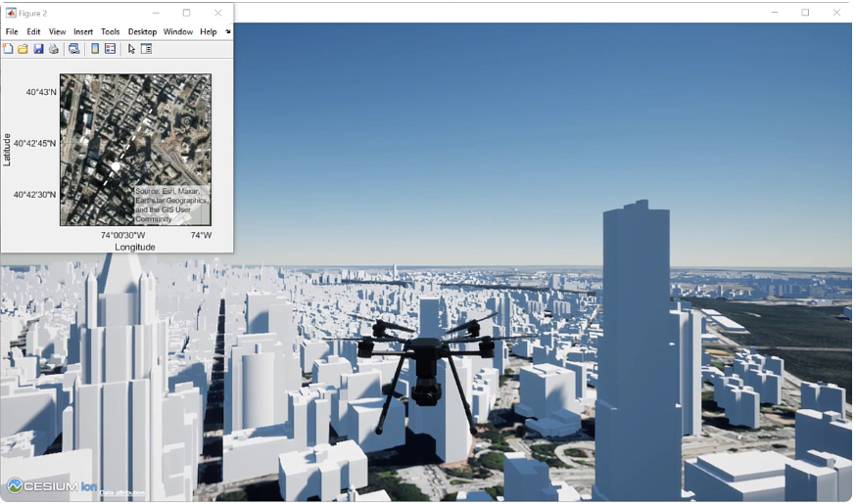This screenshot has width=856, height=504.
Task: Open Help menu in Figure 2
Action: pos(208,31)
